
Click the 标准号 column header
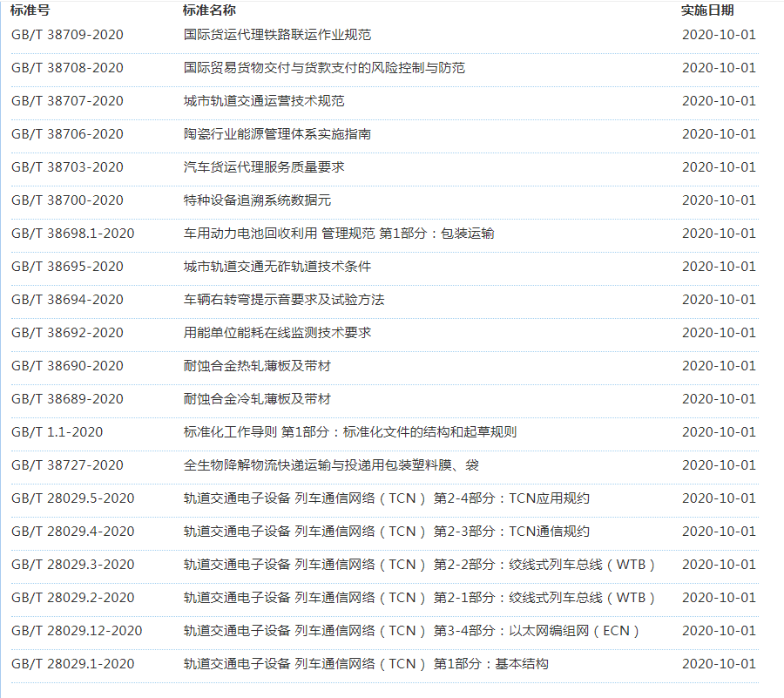(x=29, y=10)
